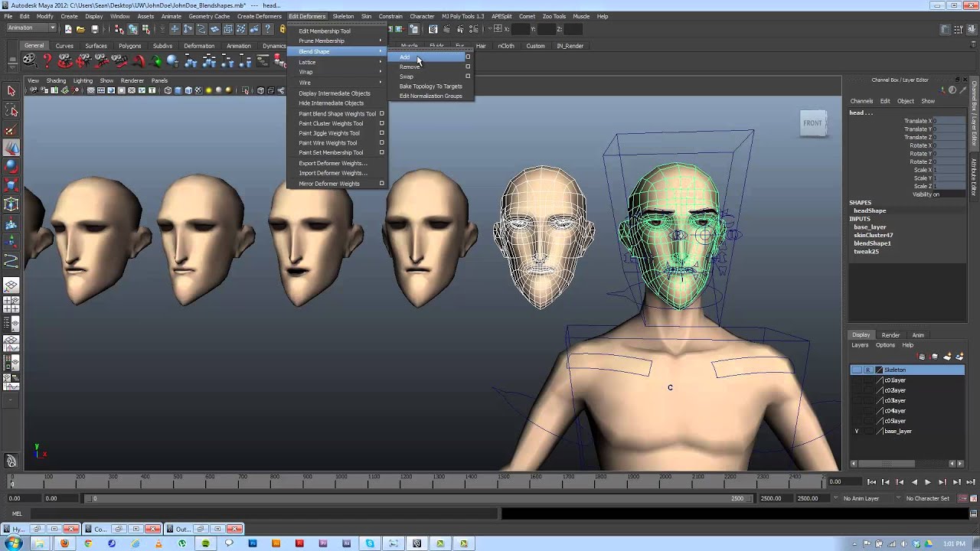Open the Script Editor icon
The height and width of the screenshot is (551, 980).
click(972, 514)
